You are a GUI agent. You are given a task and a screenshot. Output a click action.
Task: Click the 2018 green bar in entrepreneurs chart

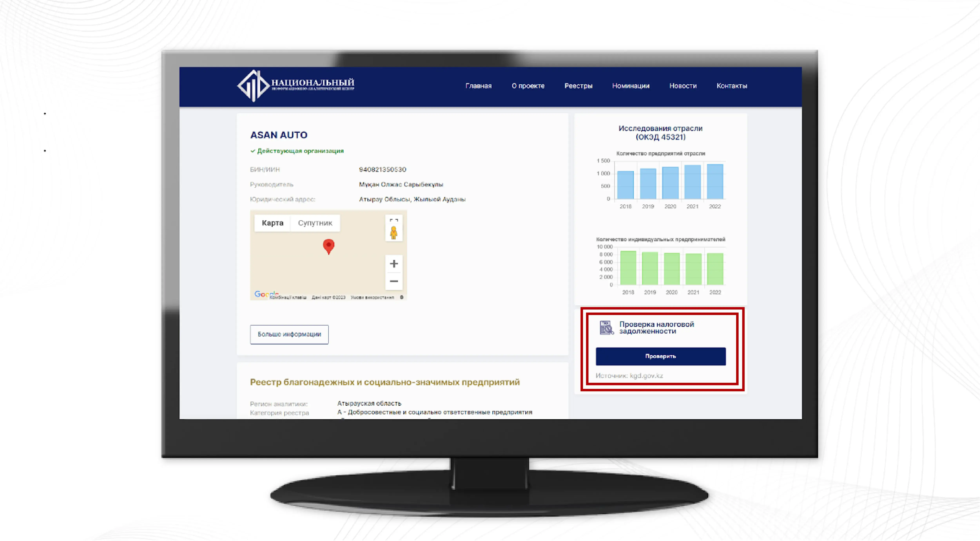click(628, 268)
